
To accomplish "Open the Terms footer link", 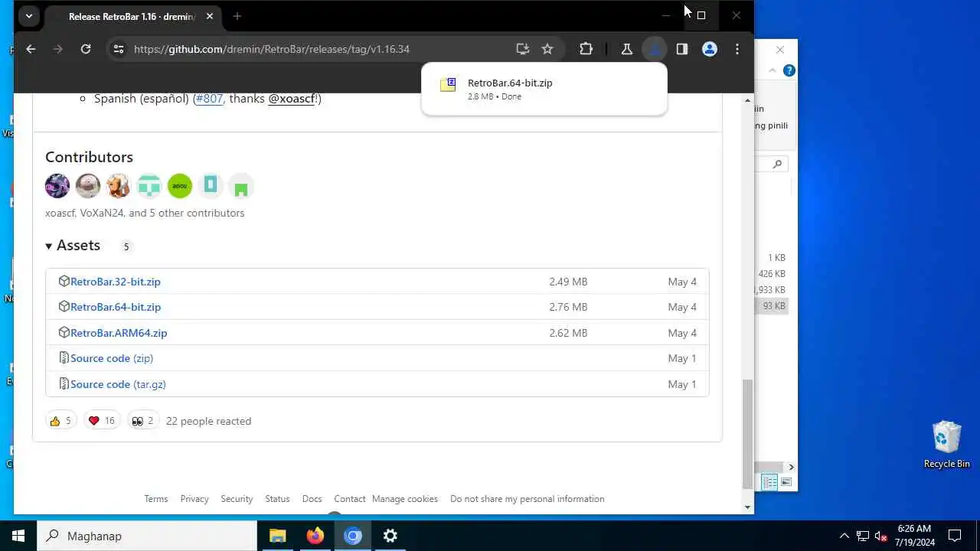I will point(156,499).
